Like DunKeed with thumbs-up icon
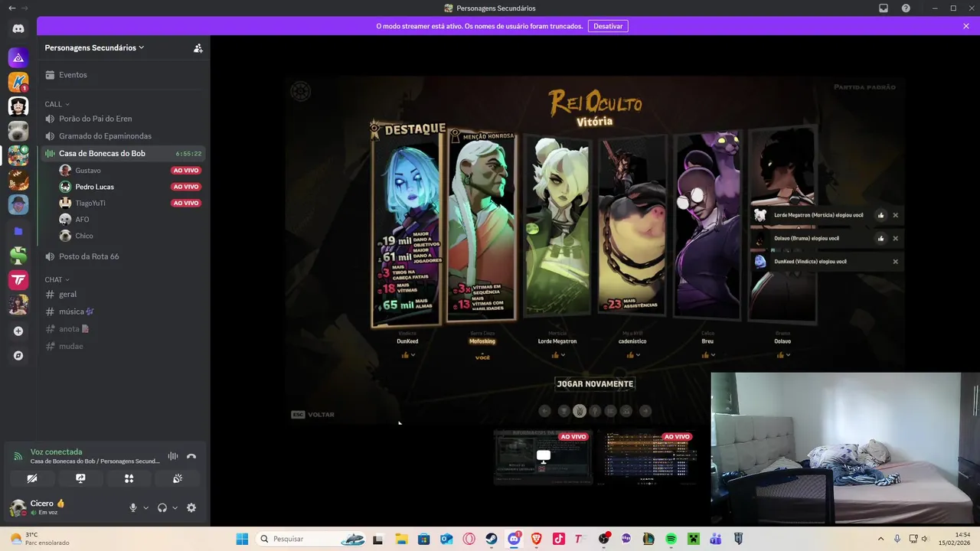The height and width of the screenshot is (551, 980). click(x=406, y=355)
